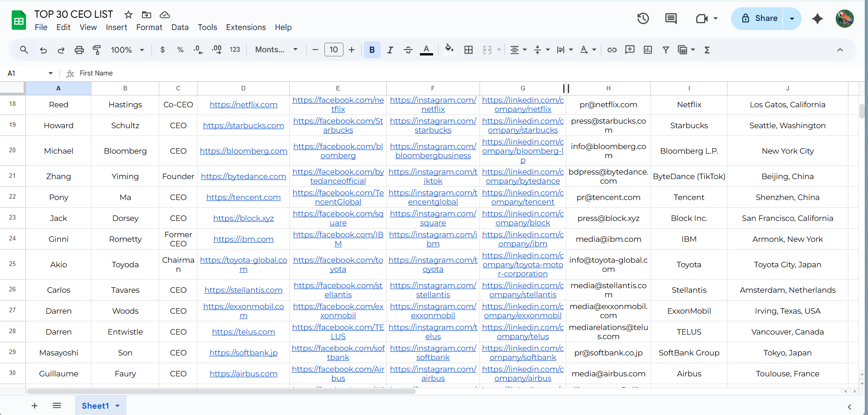Open text rotation dropdown
Image resolution: width=868 pixels, height=415 pixels.
click(x=588, y=50)
